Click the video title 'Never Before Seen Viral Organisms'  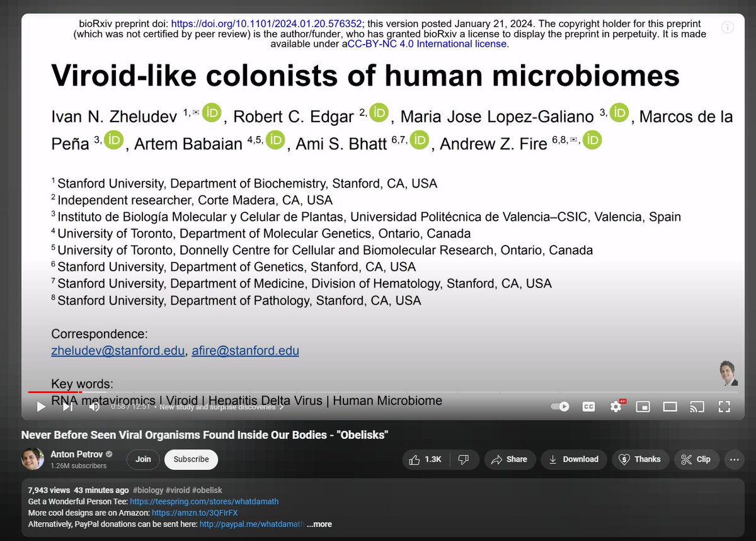(x=205, y=435)
